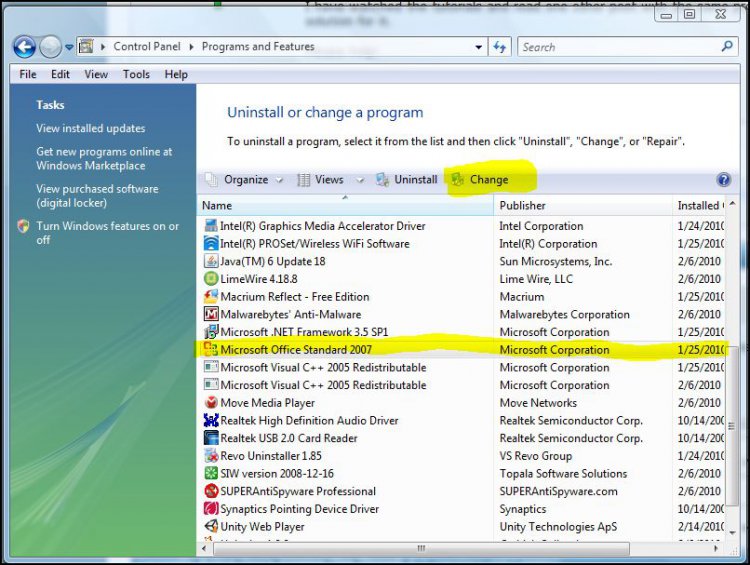Click Turn Windows features on or off

[108, 233]
